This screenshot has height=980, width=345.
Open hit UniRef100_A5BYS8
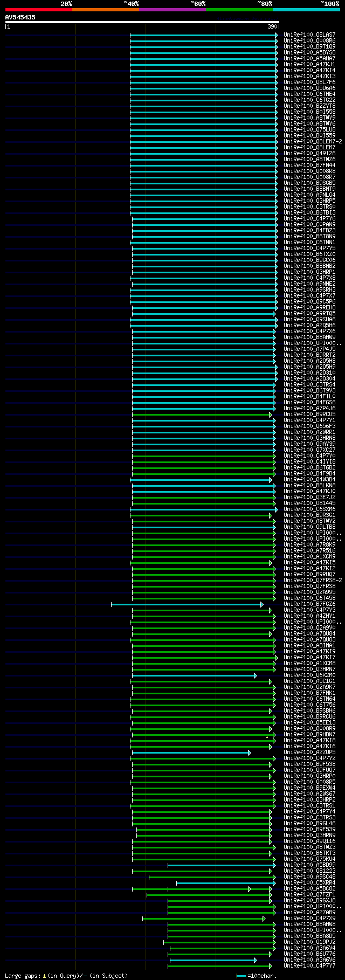coord(309,53)
